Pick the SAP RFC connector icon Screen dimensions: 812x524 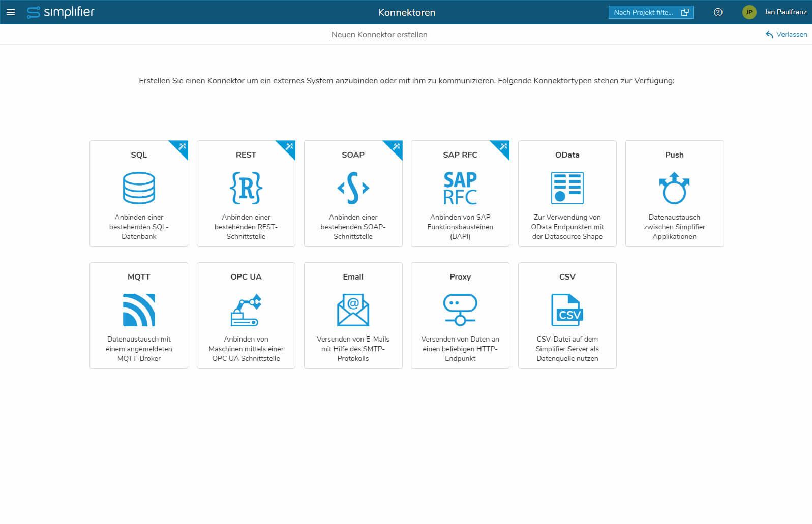click(x=460, y=188)
